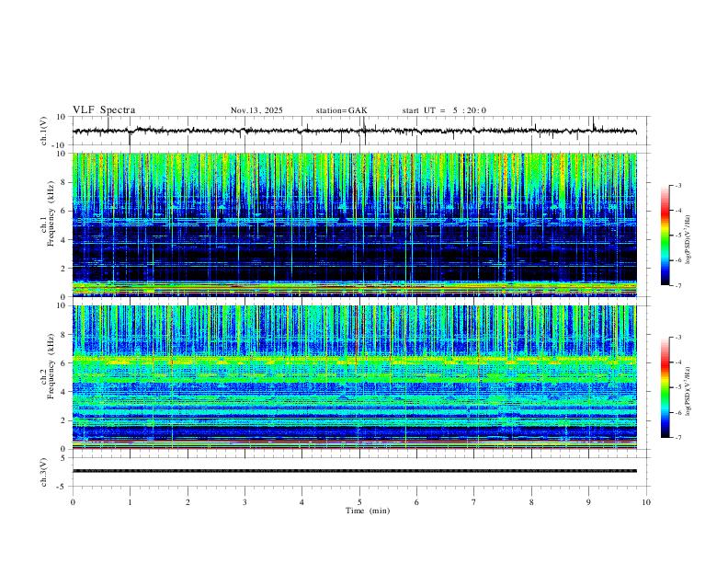Click the 'ch.3(V)' axis label
The width and height of the screenshot is (728, 563).
[x=44, y=473]
